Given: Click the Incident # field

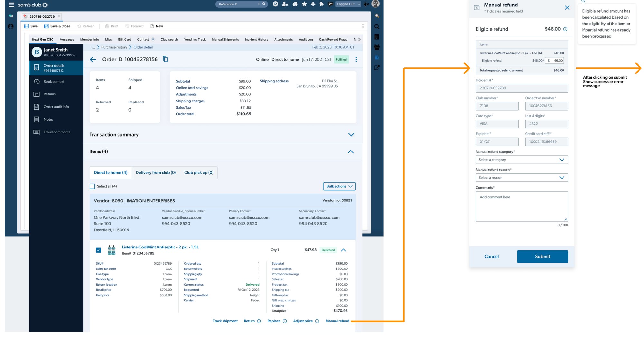Looking at the screenshot, I should [522, 88].
